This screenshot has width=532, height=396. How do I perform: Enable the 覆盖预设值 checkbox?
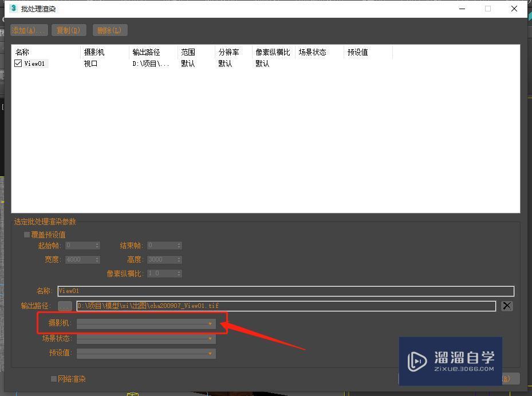pos(27,235)
